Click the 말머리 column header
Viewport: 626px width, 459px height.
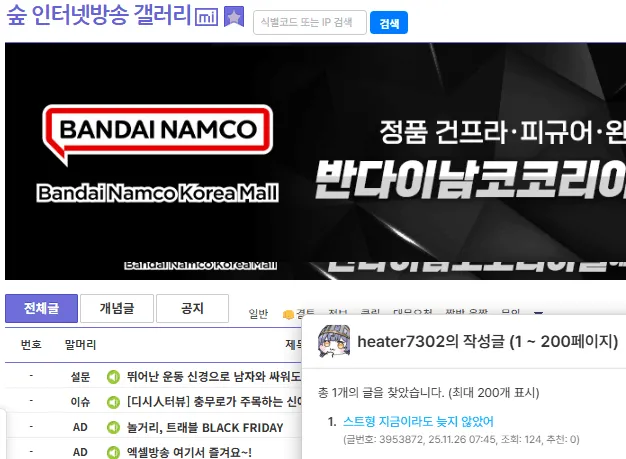click(x=80, y=344)
